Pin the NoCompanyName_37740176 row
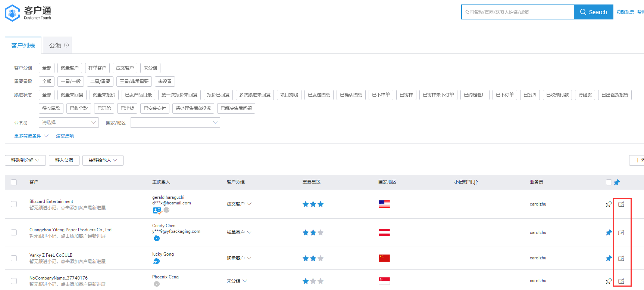Screen dimensions: 644x290 point(609,281)
